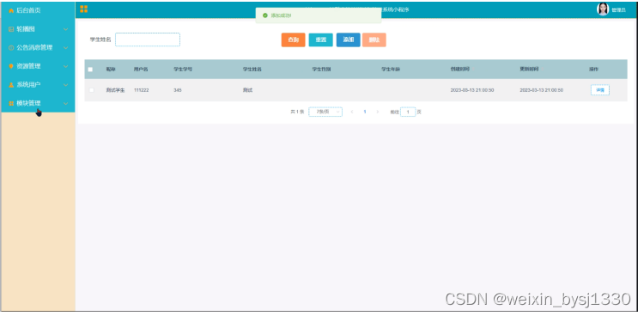
Task: Click the 345 student number cell
Action: click(178, 90)
